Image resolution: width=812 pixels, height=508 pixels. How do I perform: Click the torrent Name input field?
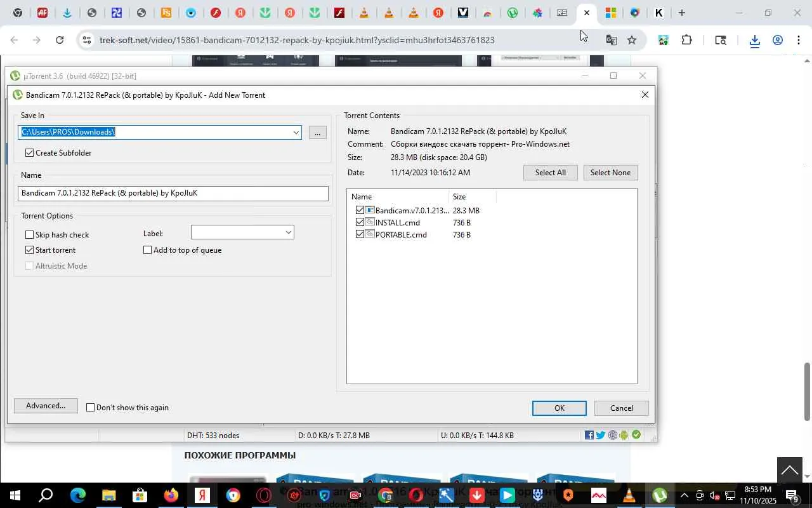[x=173, y=193]
